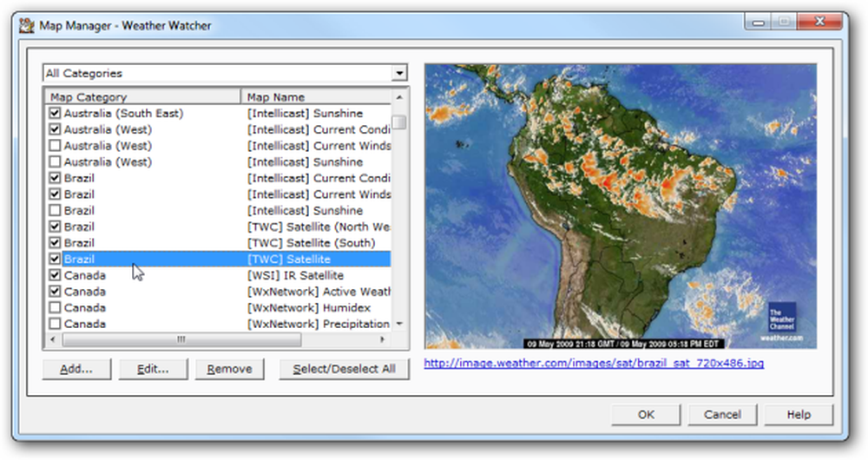Uncheck Brazil Satellite (South) checkbox

point(55,242)
